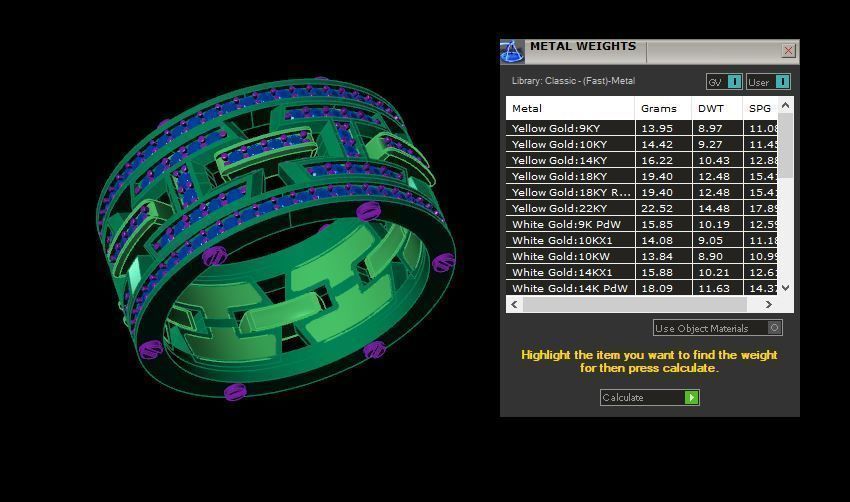Click the green arrow on Calculate

[691, 397]
